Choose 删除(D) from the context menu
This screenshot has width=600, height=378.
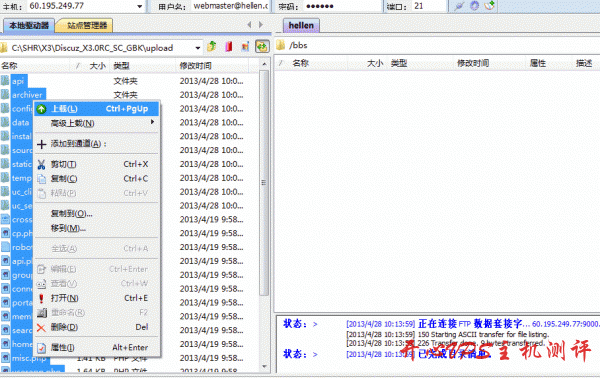pyautogui.click(x=96, y=327)
